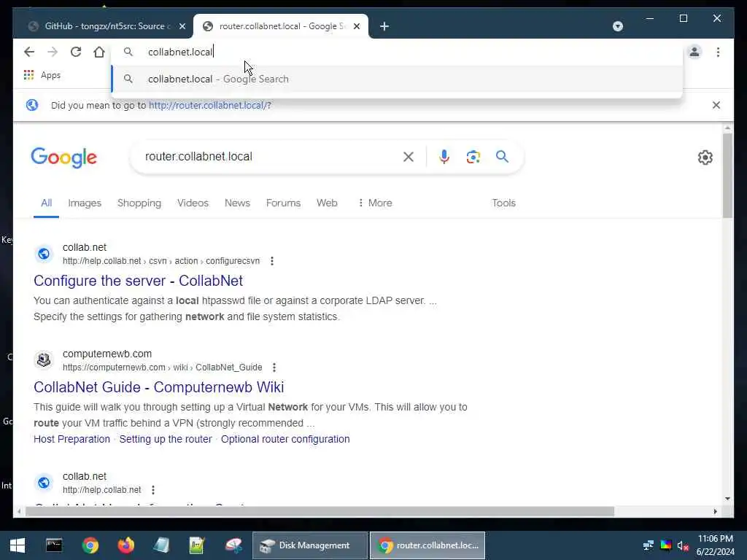Viewport: 747px width, 560px height.
Task: Open 'CollabNet Guide - Computernewb Wiki' result
Action: (158, 387)
